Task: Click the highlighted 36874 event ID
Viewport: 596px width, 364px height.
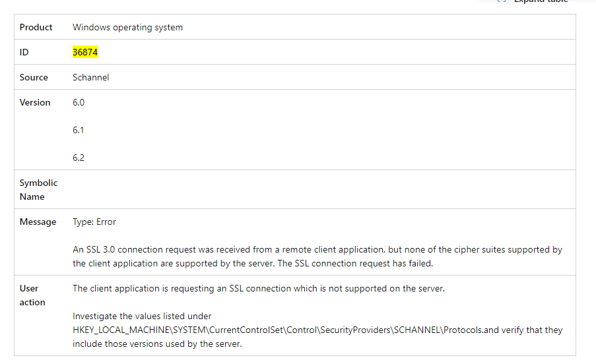Action: click(85, 52)
